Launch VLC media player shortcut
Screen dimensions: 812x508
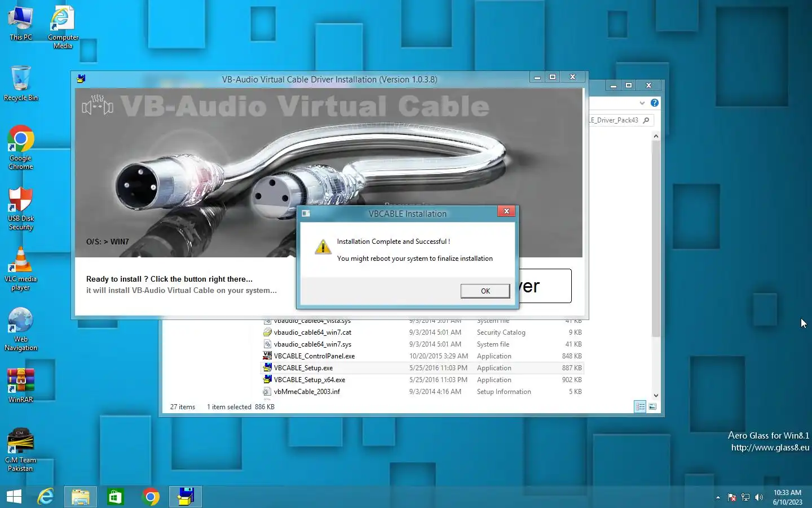pos(21,269)
